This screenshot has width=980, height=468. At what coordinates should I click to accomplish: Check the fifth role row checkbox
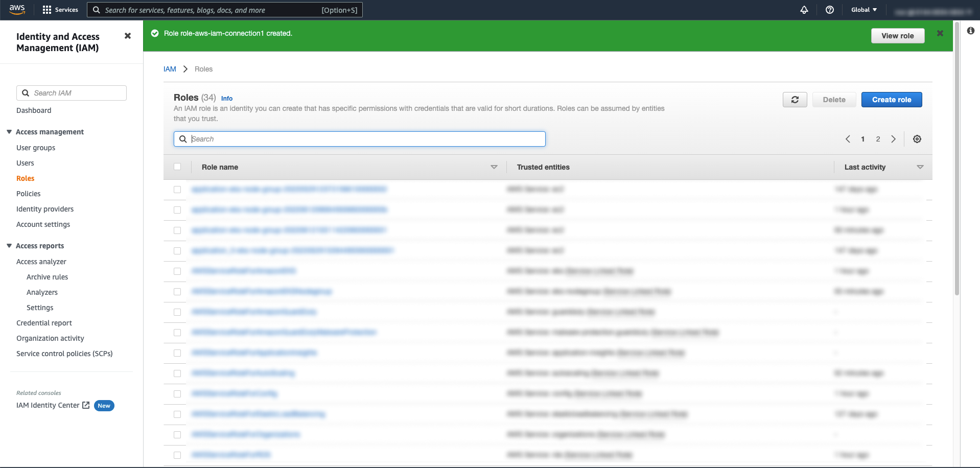177,271
